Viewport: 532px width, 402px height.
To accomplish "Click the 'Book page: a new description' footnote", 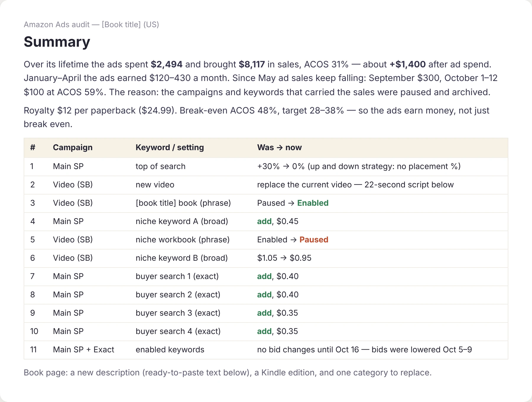I will tap(228, 373).
